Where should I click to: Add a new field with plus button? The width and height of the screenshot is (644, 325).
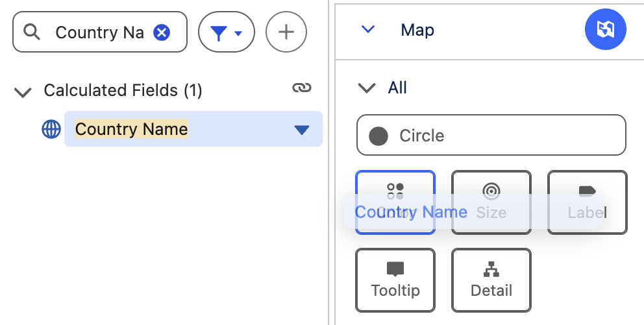286,32
